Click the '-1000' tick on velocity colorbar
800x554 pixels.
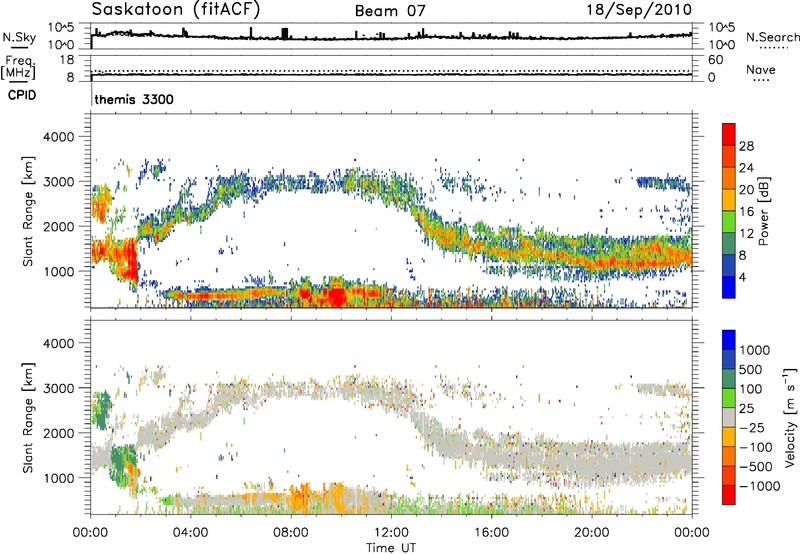click(759, 486)
